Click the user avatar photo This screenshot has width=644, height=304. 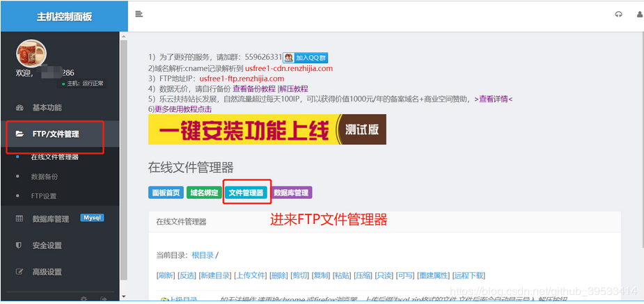click(31, 54)
